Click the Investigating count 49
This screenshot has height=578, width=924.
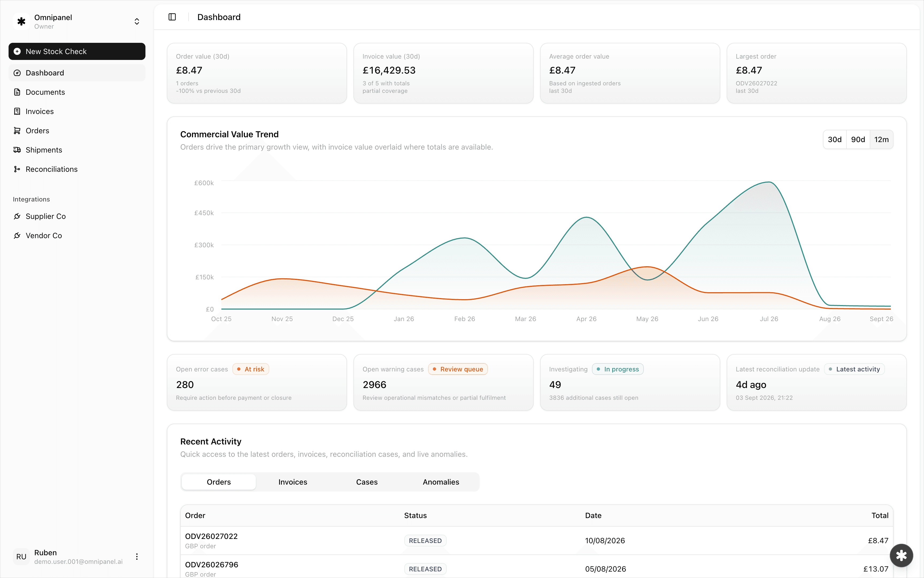pyautogui.click(x=555, y=385)
